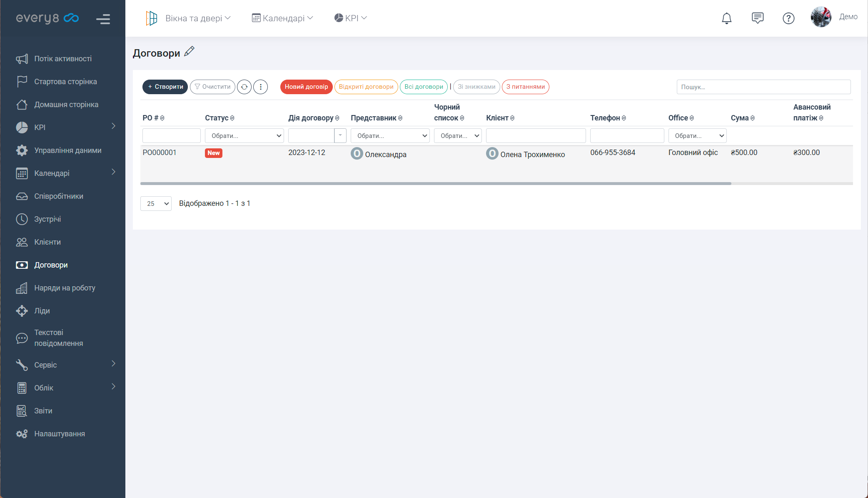Sort by PO # column arrows
Viewport: 868px width, 498px height.
[x=162, y=118]
